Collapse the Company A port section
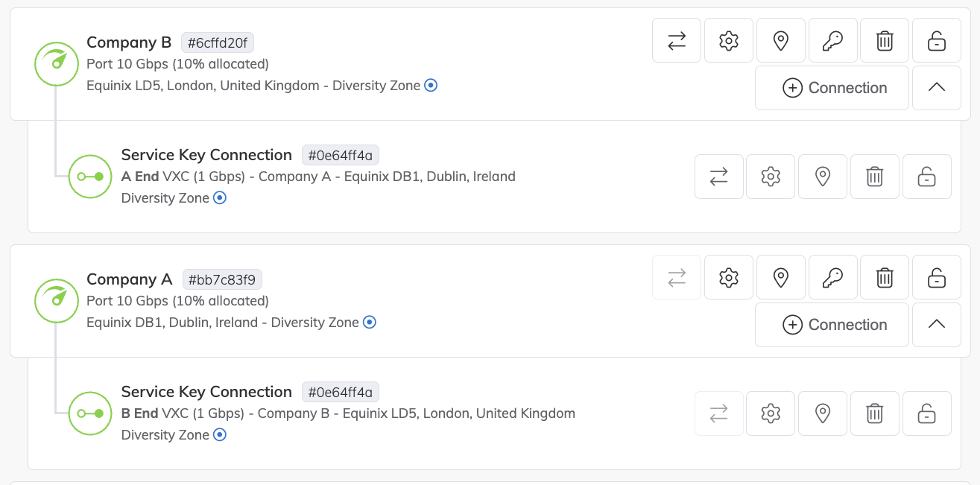 pos(937,325)
